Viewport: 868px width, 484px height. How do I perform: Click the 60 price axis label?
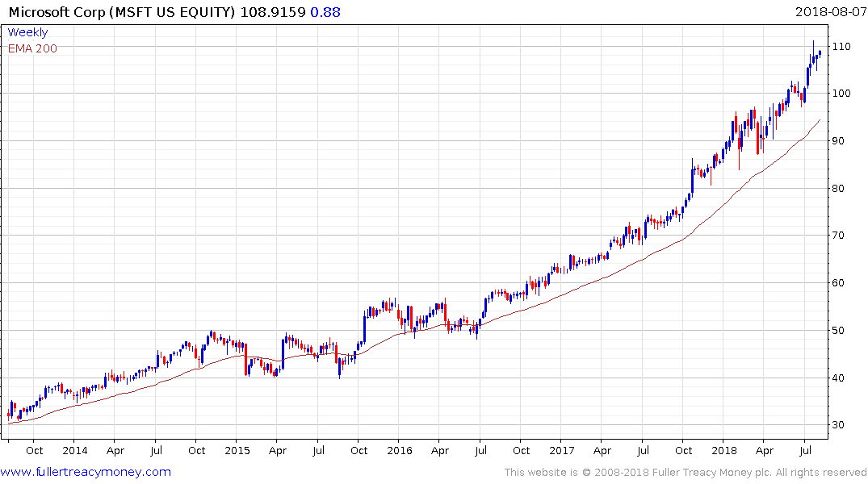(838, 283)
